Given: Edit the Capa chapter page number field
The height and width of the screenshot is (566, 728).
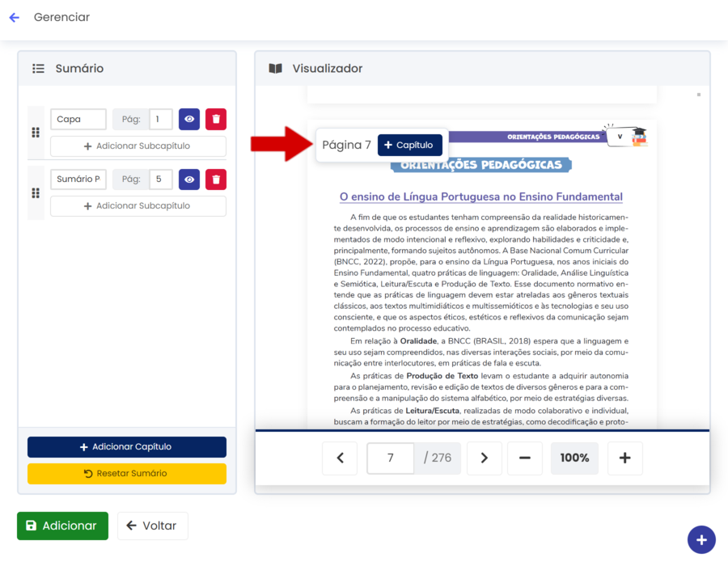Looking at the screenshot, I should (160, 120).
